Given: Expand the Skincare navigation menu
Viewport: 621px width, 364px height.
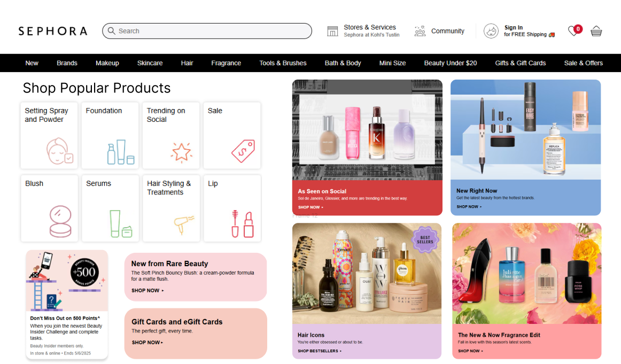Looking at the screenshot, I should (150, 63).
